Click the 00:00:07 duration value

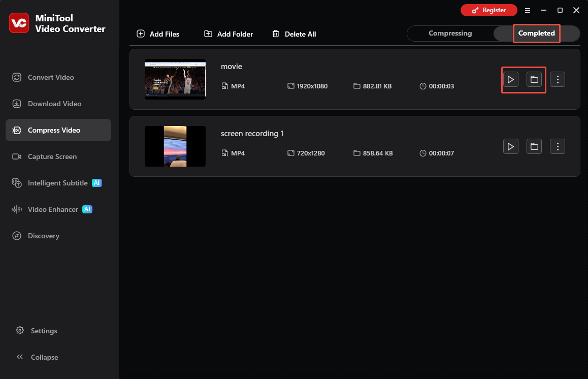coord(441,153)
